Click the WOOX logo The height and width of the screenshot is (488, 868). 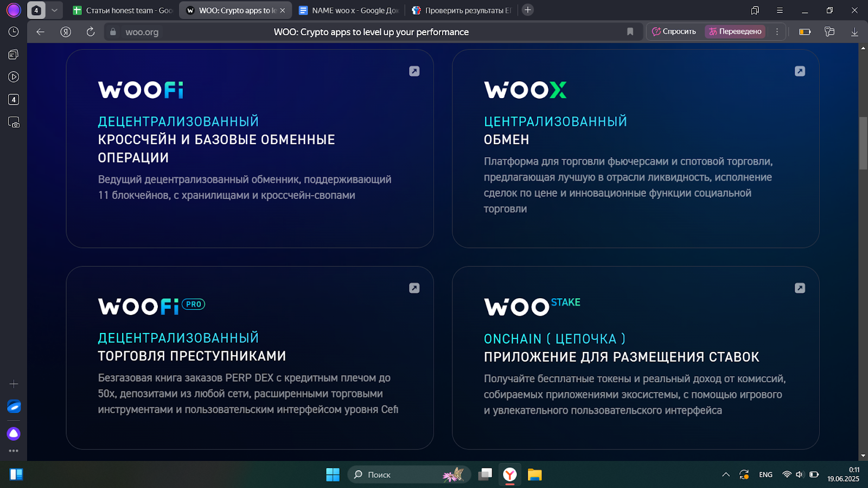click(525, 90)
